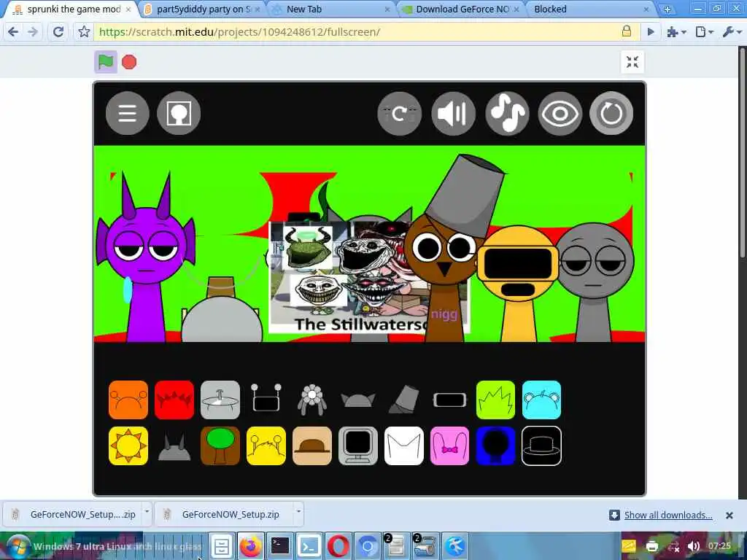Select the used gray bucket hat icon
The height and width of the screenshot is (560, 747).
[x=404, y=399]
